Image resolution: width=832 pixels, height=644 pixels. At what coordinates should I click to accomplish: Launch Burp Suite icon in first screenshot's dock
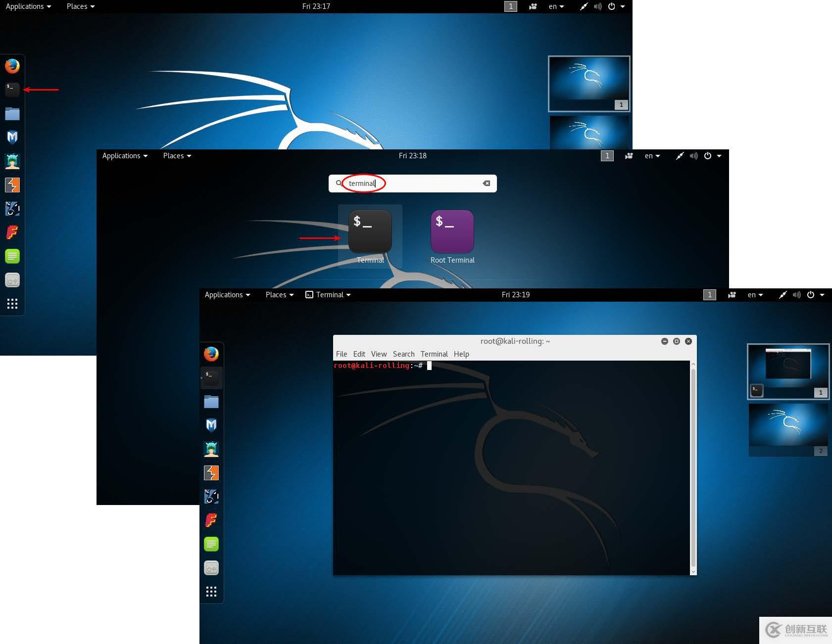(x=12, y=185)
